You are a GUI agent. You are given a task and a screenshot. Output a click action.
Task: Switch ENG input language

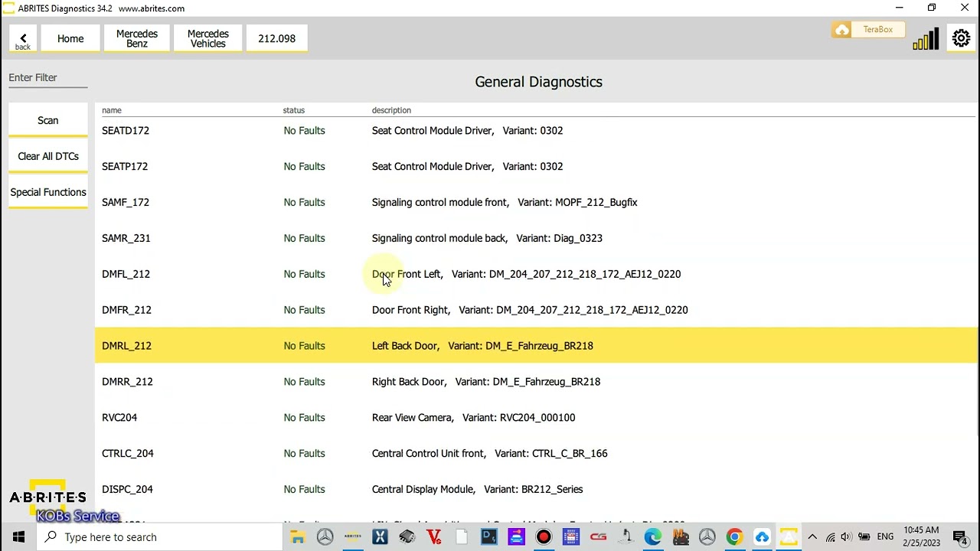click(885, 537)
